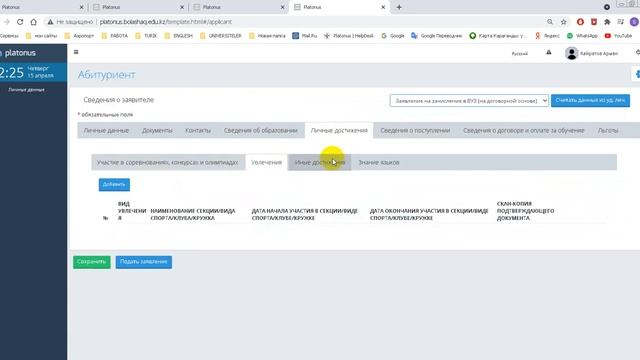Click the Абитуриент page heading
This screenshot has height=360, width=640.
tap(107, 75)
